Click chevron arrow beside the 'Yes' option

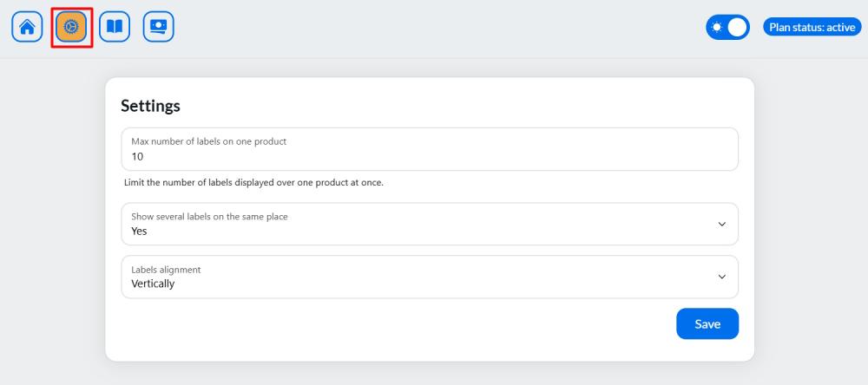point(721,225)
